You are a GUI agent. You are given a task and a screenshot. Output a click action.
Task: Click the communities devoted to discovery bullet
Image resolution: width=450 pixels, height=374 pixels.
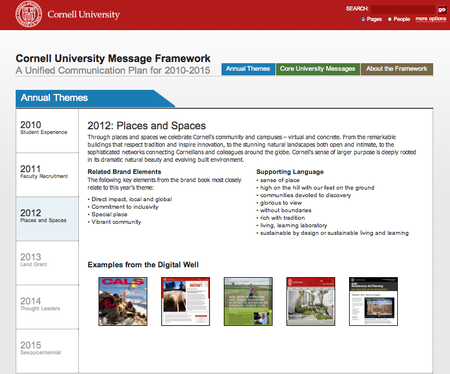(x=304, y=195)
